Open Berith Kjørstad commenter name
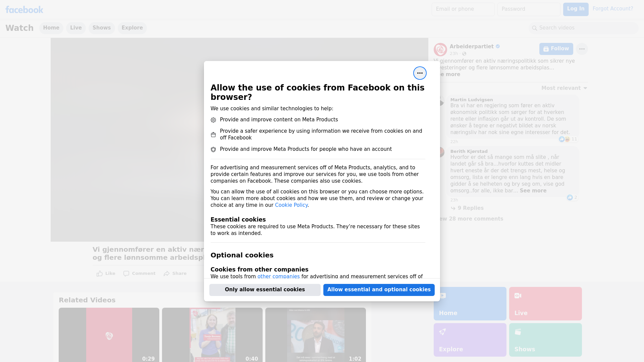Viewport: 644px width, 362px height. 469,152
